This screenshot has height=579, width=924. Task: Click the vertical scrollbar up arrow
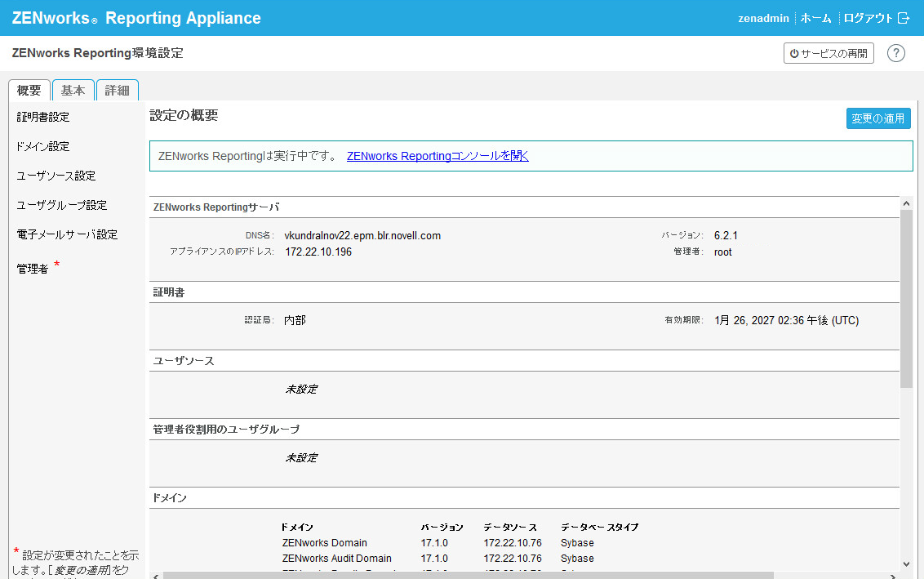(x=906, y=202)
